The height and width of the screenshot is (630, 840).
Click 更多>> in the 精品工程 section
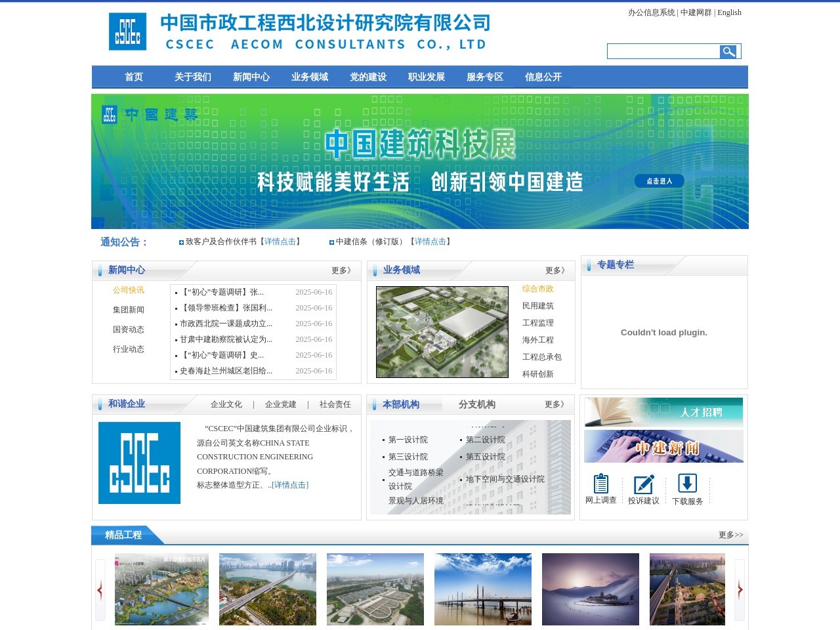[731, 535]
